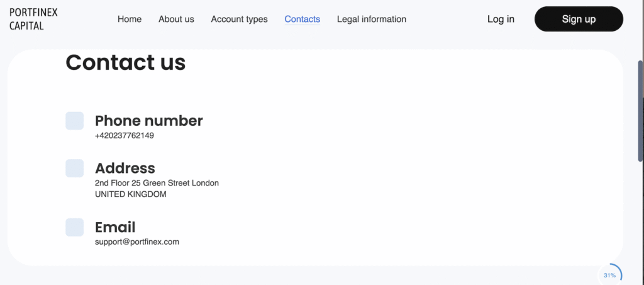This screenshot has height=285, width=644.
Task: Click the phone number icon square
Action: pyautogui.click(x=74, y=121)
